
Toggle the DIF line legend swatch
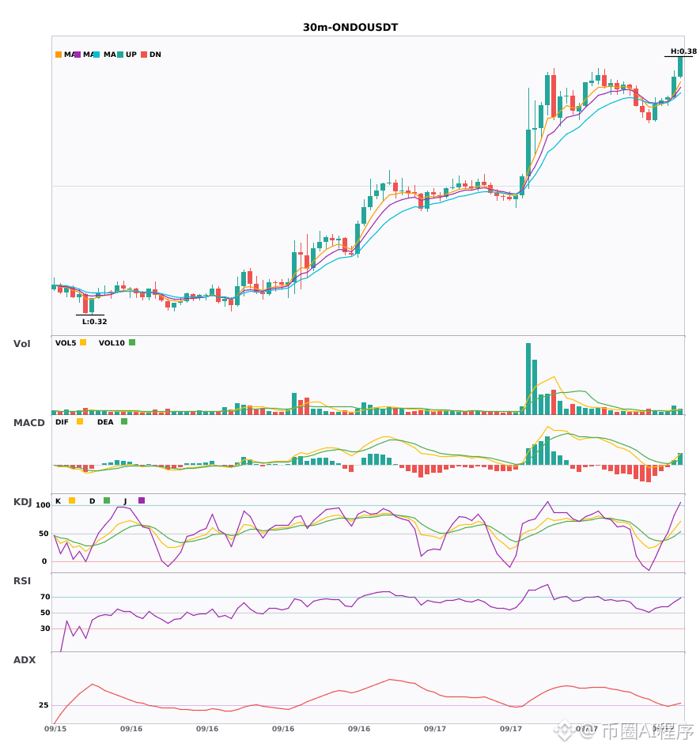(x=80, y=421)
